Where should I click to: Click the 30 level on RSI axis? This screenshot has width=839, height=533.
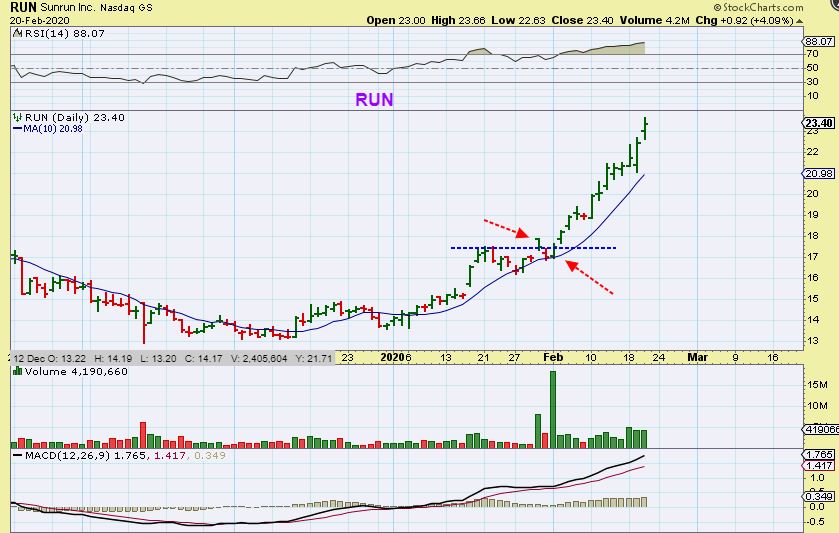(812, 81)
